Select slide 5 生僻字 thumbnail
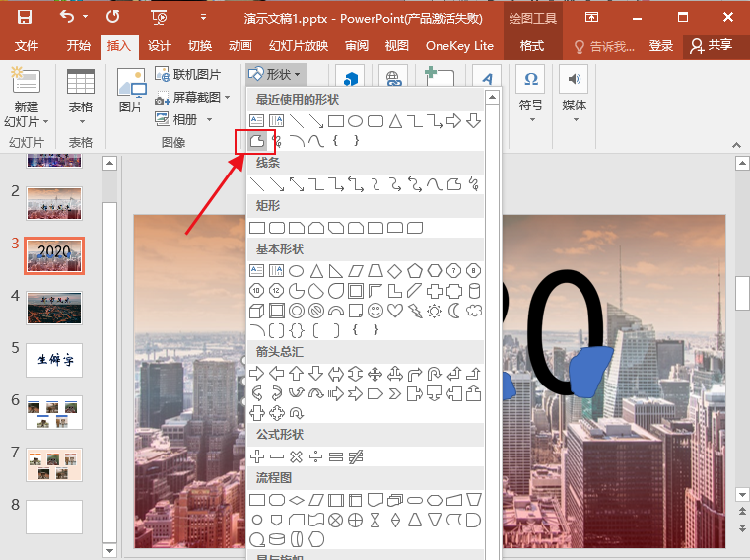Image resolution: width=750 pixels, height=560 pixels. coord(54,360)
